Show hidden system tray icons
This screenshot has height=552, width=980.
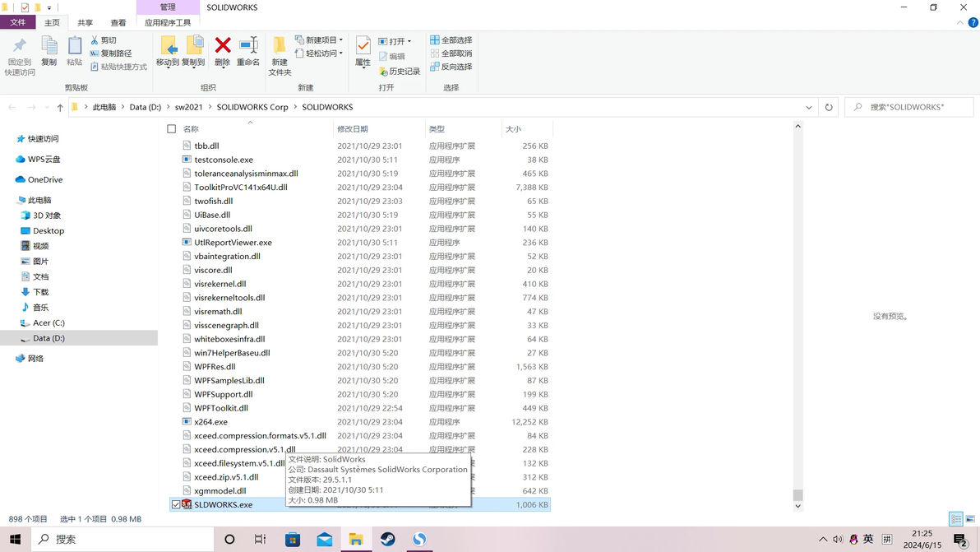tap(823, 539)
